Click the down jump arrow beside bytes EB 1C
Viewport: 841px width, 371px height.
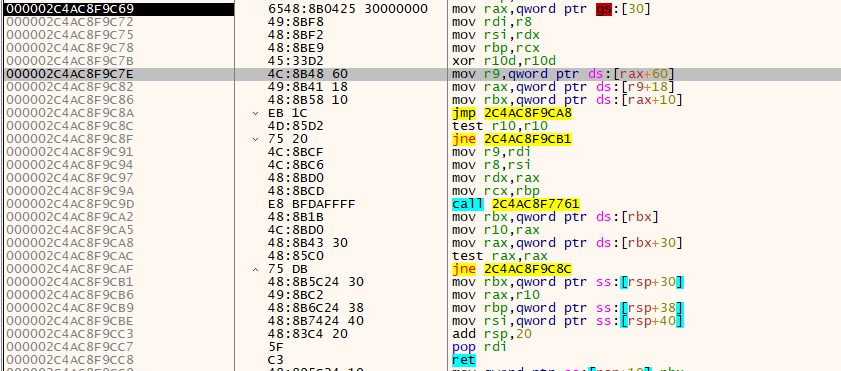[256, 113]
